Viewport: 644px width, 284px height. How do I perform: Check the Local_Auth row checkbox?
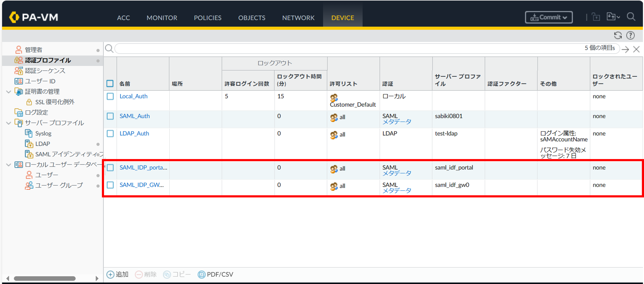[110, 96]
